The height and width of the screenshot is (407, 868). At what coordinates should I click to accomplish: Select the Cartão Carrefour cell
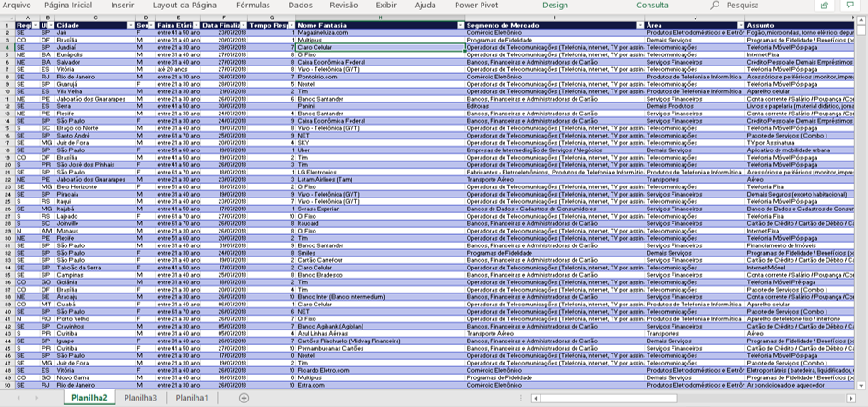380,260
